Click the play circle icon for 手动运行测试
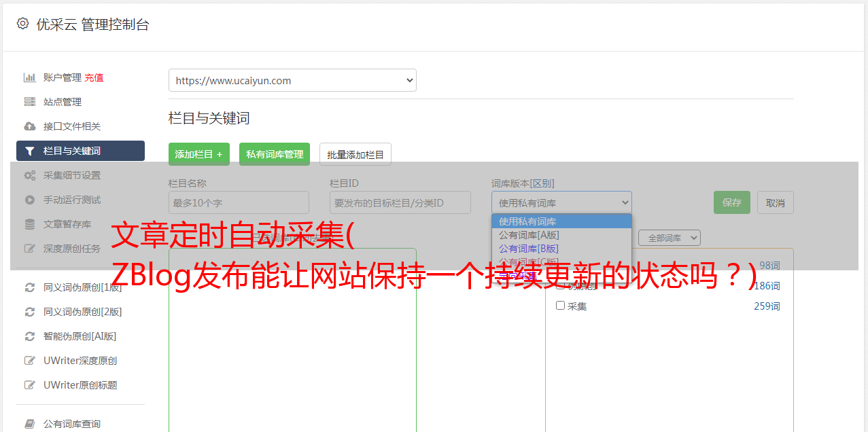The image size is (868, 432). (29, 200)
